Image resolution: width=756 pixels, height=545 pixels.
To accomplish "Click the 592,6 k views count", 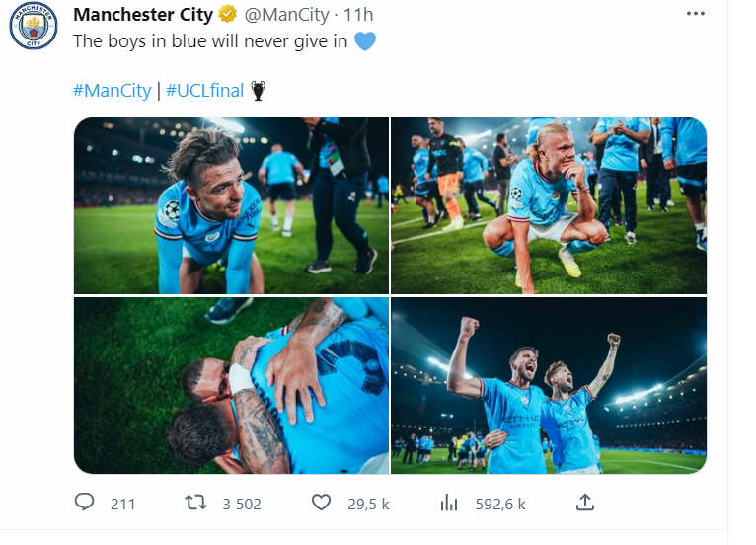I will [500, 504].
